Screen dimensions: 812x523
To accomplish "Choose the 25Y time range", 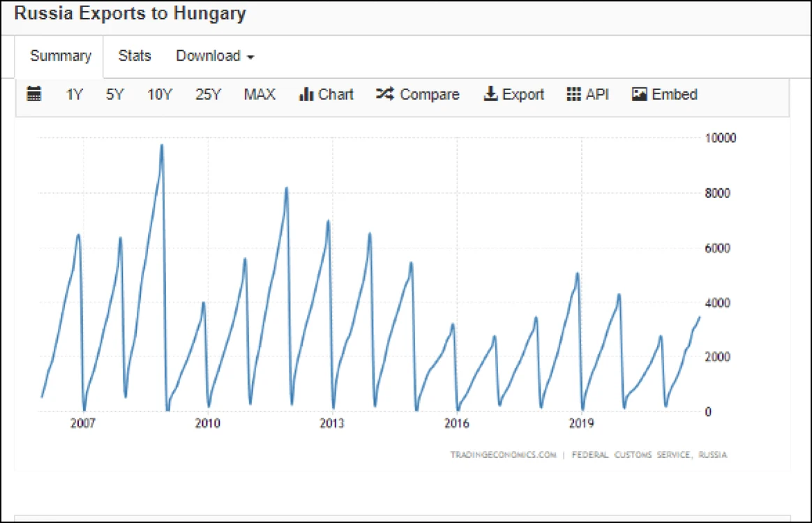I will coord(208,95).
